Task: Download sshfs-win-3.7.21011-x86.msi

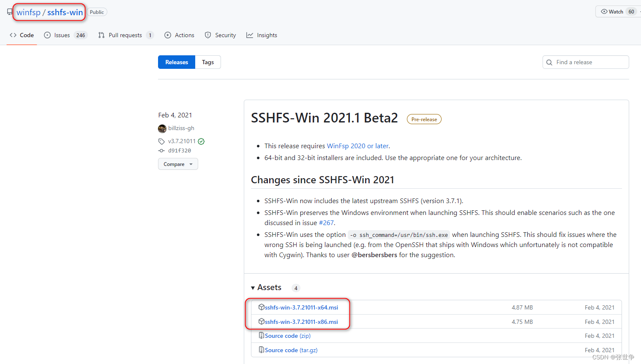Action: pyautogui.click(x=301, y=322)
